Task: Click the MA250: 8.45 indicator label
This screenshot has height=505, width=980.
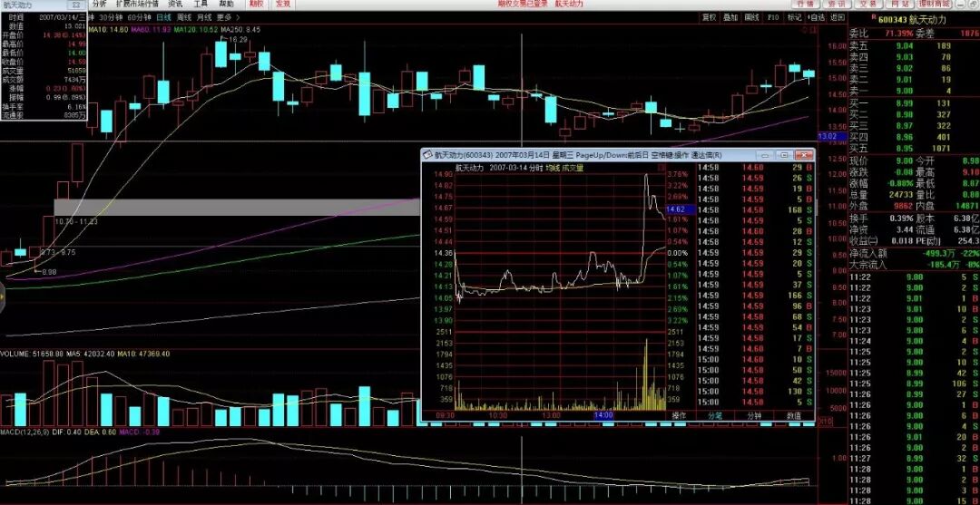Action: pyautogui.click(x=240, y=29)
